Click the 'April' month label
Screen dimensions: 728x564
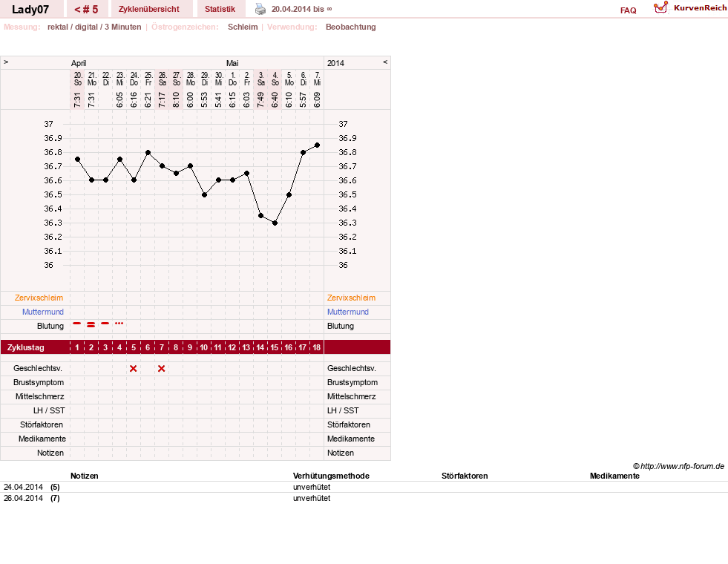click(79, 63)
